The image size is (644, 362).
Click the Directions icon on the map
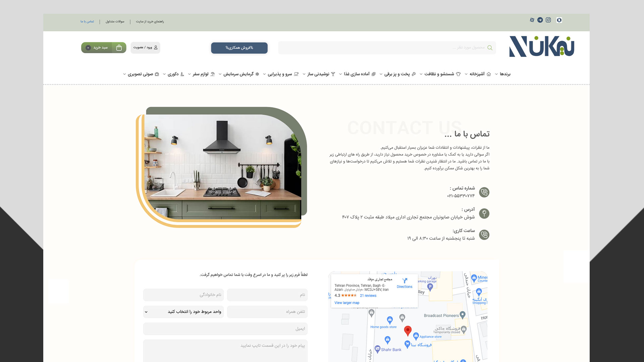(x=405, y=281)
